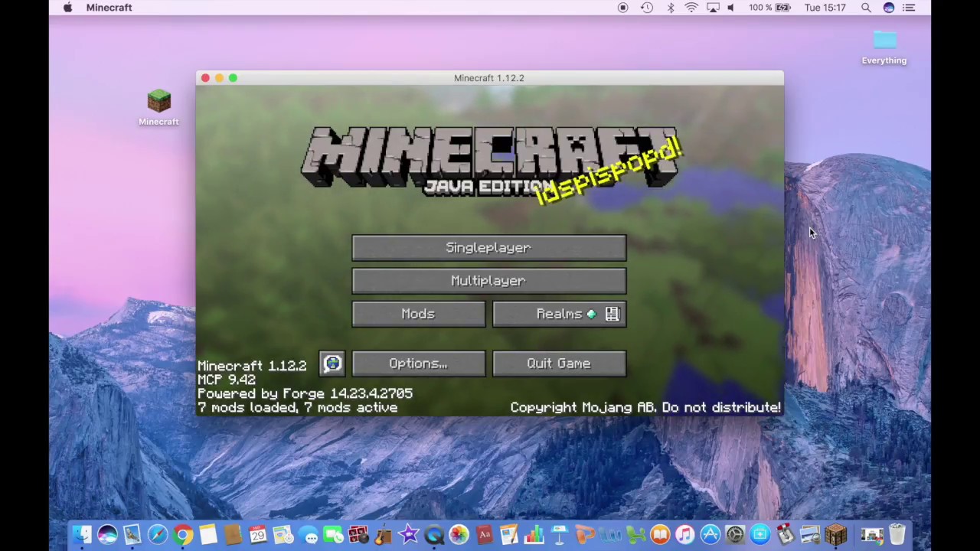Open GarageBand from the Dock

coord(383,535)
